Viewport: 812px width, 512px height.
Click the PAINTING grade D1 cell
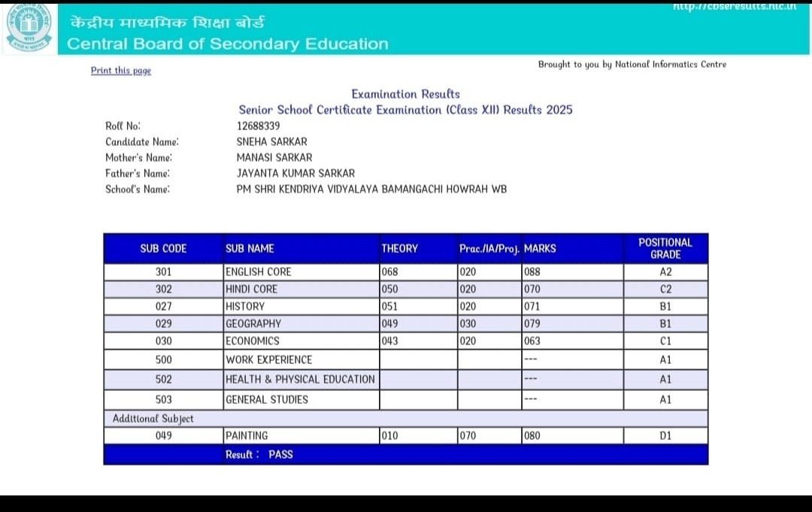665,435
